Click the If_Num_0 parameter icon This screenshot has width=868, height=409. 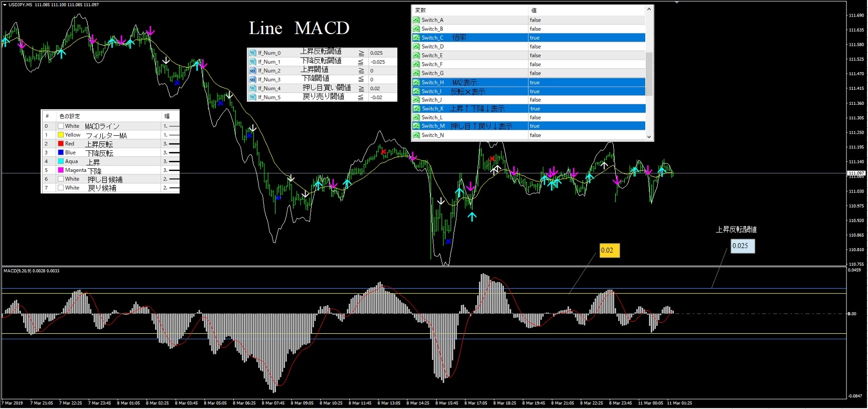click(x=253, y=53)
